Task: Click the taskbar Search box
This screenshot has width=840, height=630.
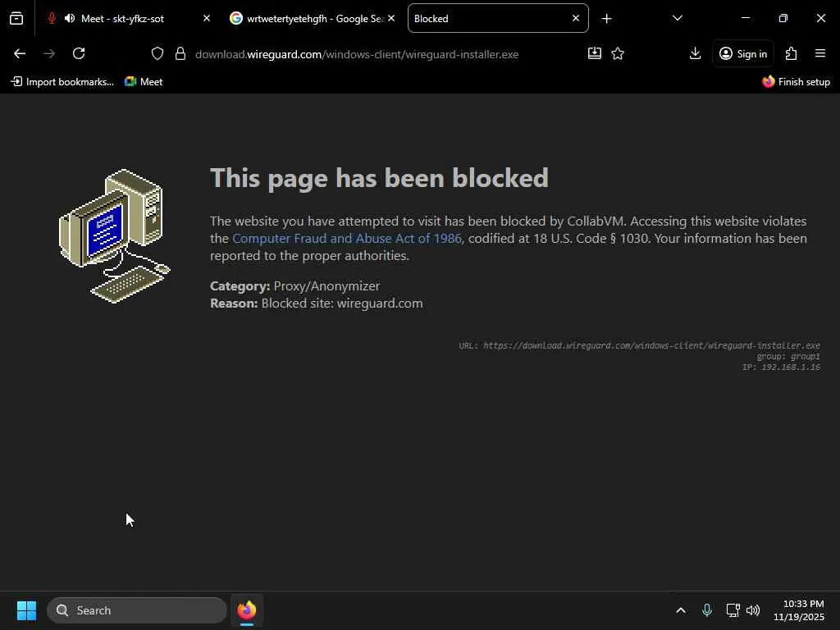Action: (137, 610)
